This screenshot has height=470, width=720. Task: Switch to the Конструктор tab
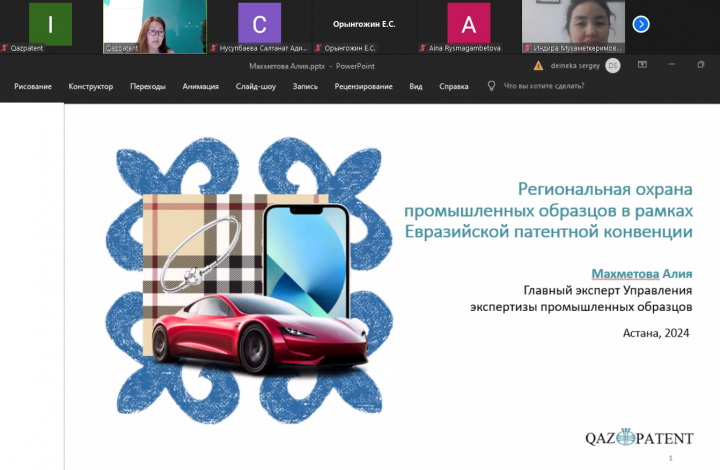tap(91, 87)
